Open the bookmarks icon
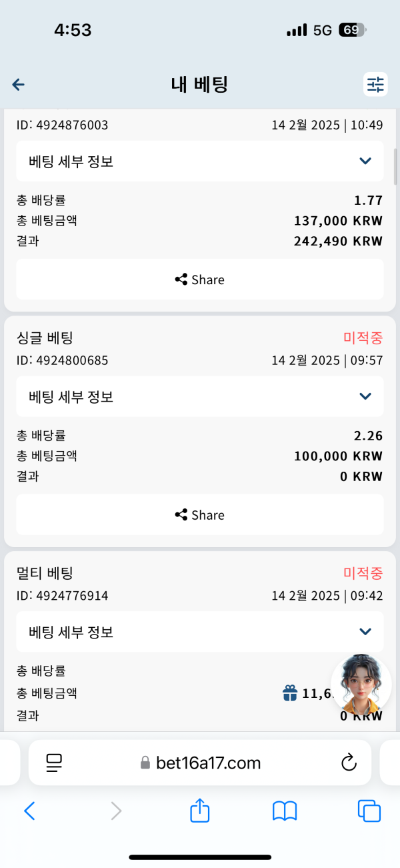The image size is (400, 868). pyautogui.click(x=285, y=811)
